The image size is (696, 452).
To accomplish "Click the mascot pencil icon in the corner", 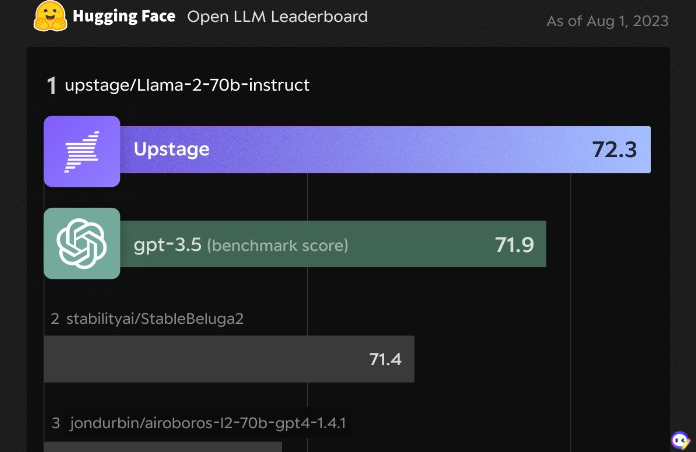I will click(680, 440).
